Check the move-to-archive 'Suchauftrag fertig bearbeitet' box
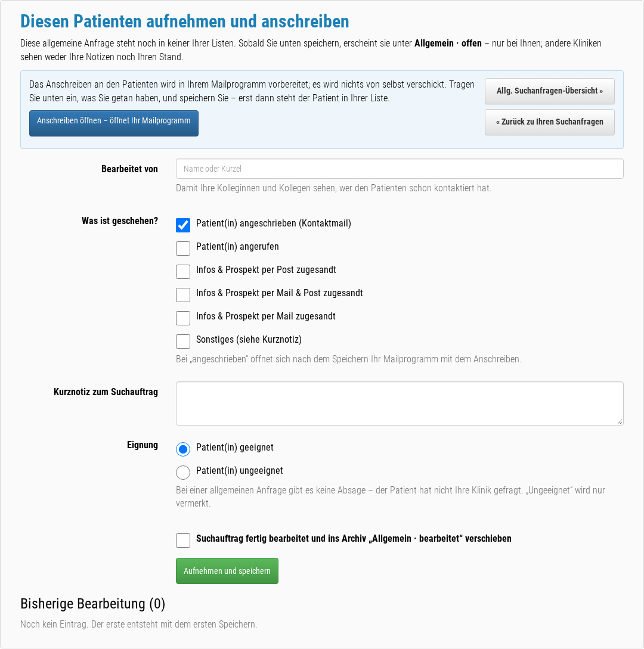 pos(183,540)
